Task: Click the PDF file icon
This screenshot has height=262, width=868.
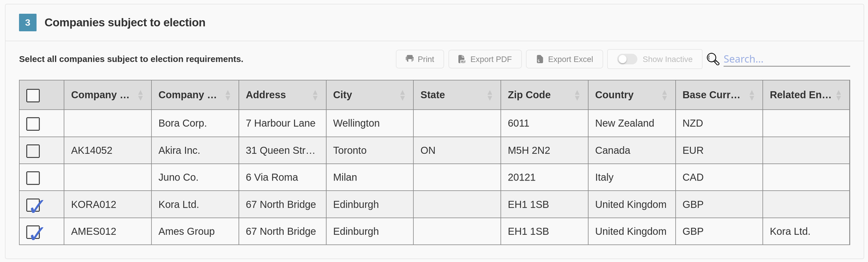Action: pyautogui.click(x=462, y=59)
